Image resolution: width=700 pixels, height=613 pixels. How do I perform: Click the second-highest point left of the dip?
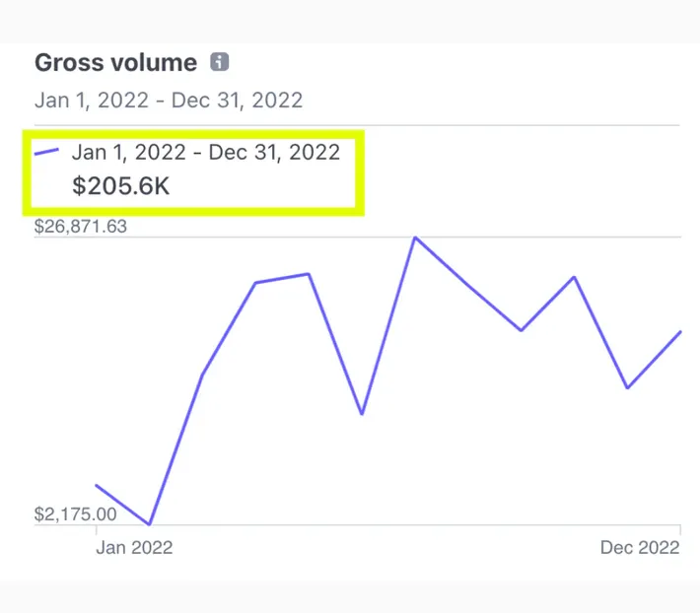coord(309,274)
